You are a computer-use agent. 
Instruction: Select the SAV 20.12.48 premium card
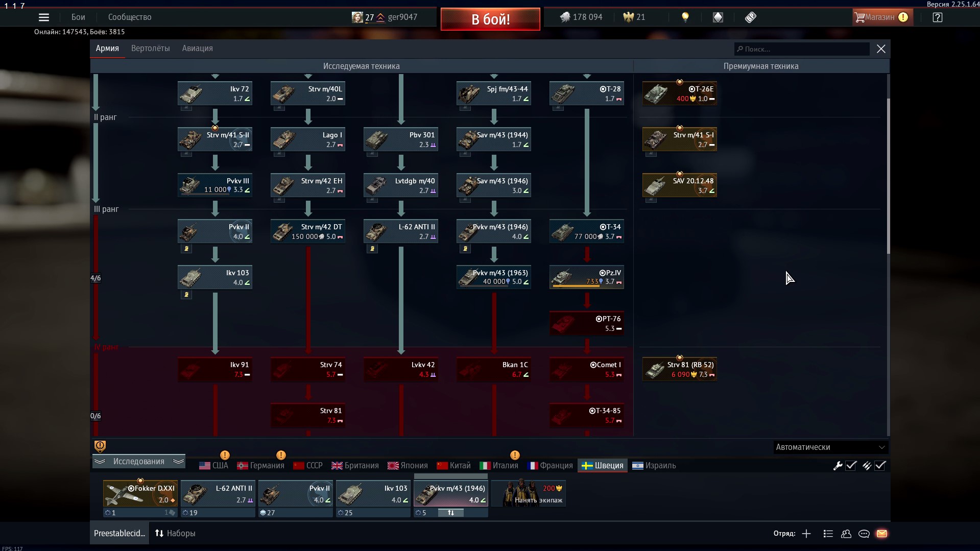680,185
